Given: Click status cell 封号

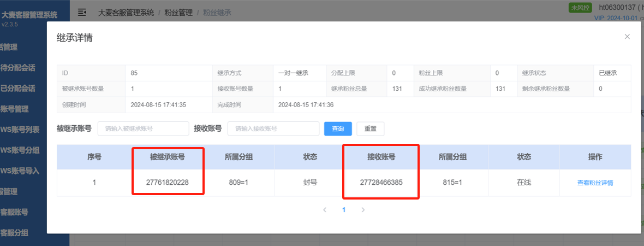Looking at the screenshot, I should (309, 182).
